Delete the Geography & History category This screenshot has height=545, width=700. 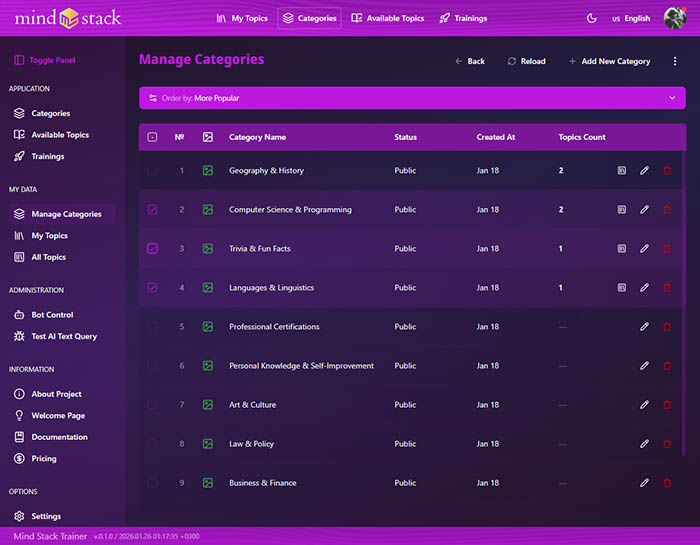coord(667,171)
